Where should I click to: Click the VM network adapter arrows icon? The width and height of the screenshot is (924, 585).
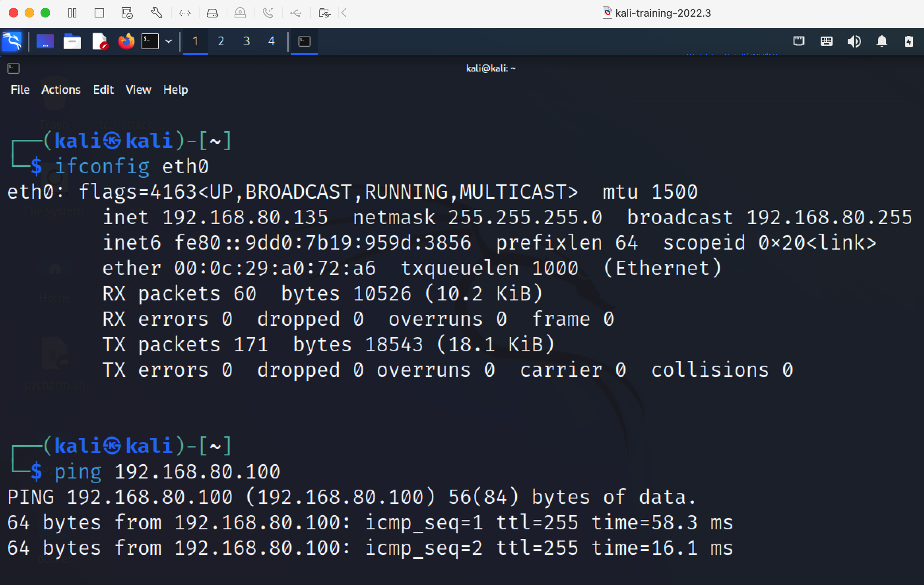(x=185, y=13)
